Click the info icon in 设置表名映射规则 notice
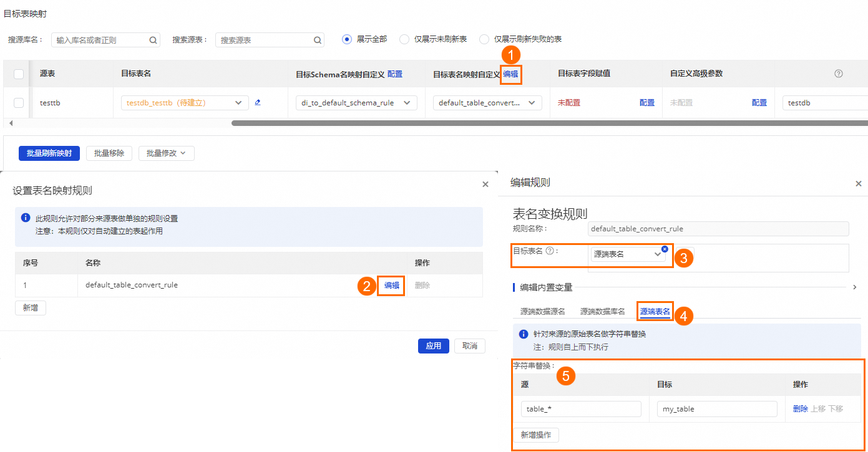Viewport: 868px width, 452px height. [x=26, y=218]
